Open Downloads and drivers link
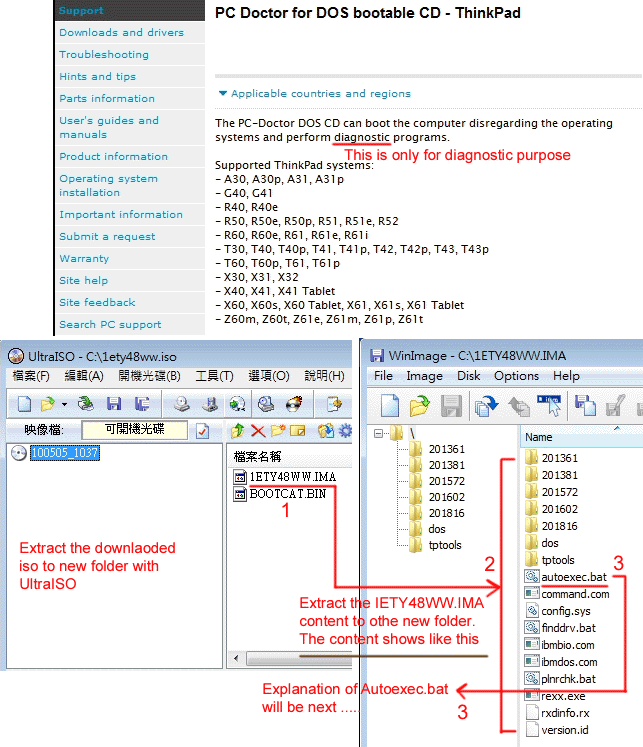Image resolution: width=643 pixels, height=747 pixels. tap(121, 32)
